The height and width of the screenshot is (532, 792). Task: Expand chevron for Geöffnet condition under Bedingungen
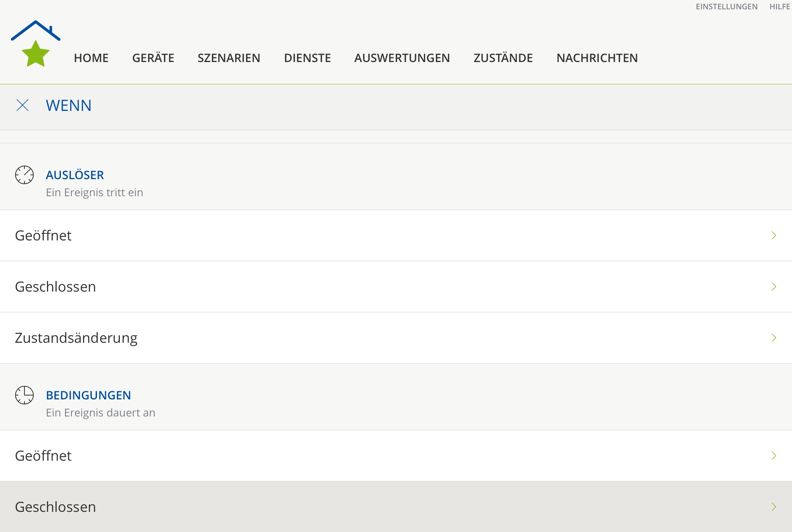point(774,456)
